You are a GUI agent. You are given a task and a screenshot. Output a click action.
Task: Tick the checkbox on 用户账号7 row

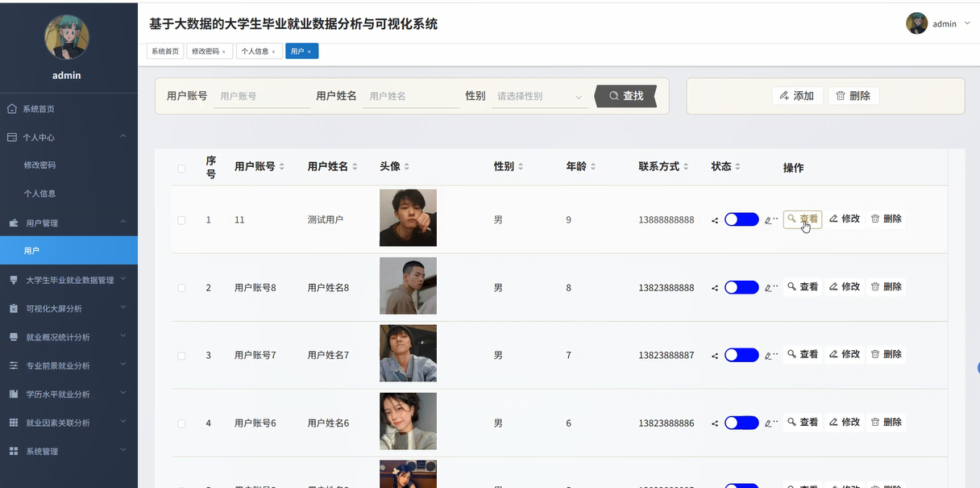click(181, 356)
